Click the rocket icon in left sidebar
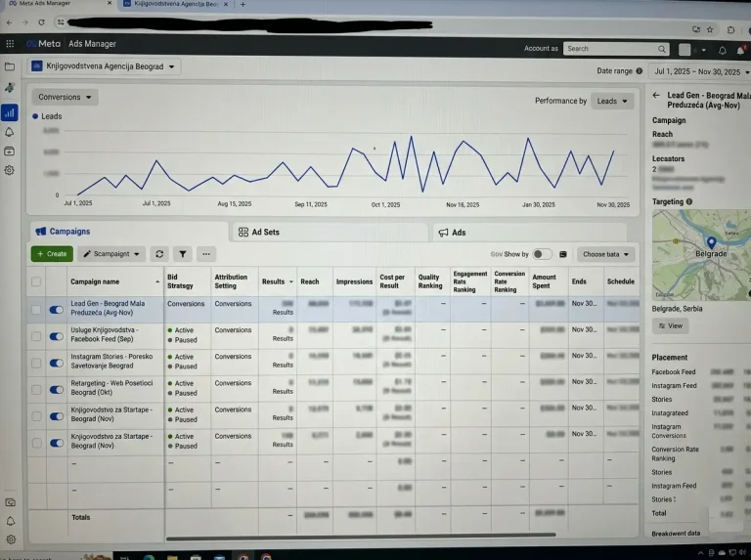This screenshot has width=751, height=560. click(x=9, y=88)
